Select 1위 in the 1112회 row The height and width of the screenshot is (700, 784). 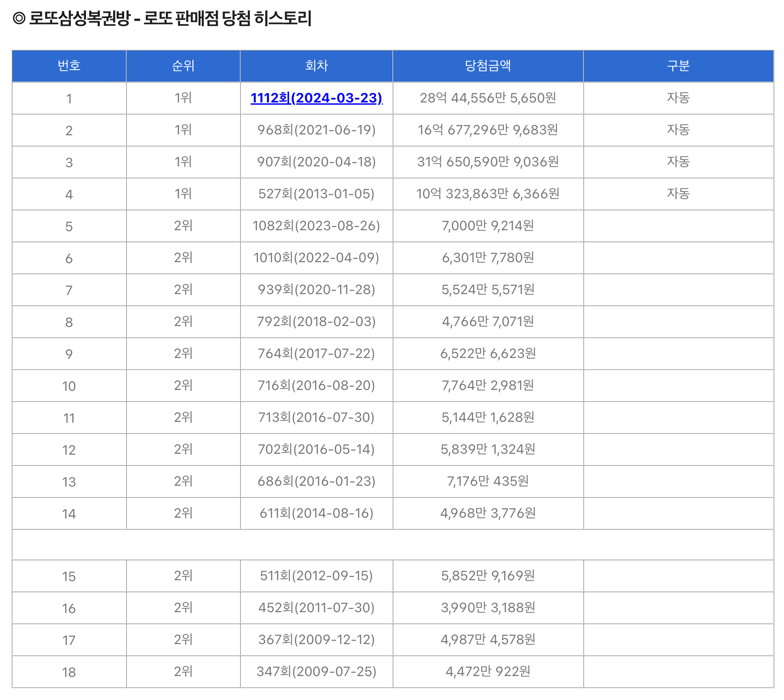[x=183, y=98]
